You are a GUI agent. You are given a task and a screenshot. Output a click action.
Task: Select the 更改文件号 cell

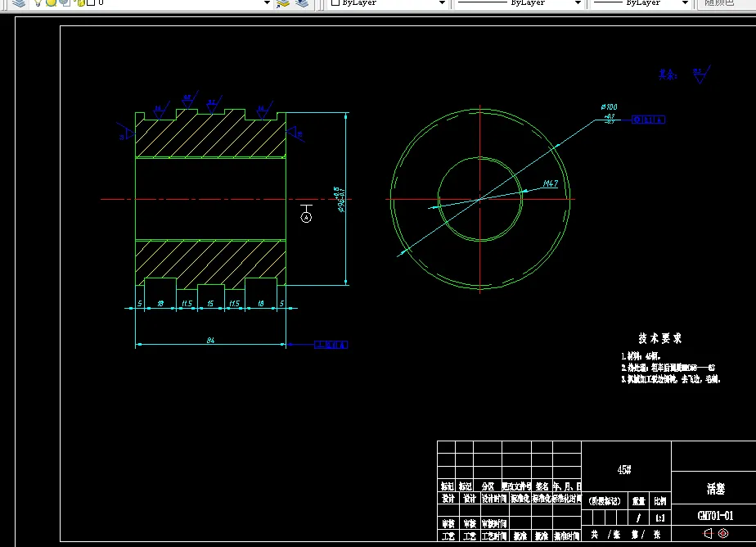tap(517, 486)
